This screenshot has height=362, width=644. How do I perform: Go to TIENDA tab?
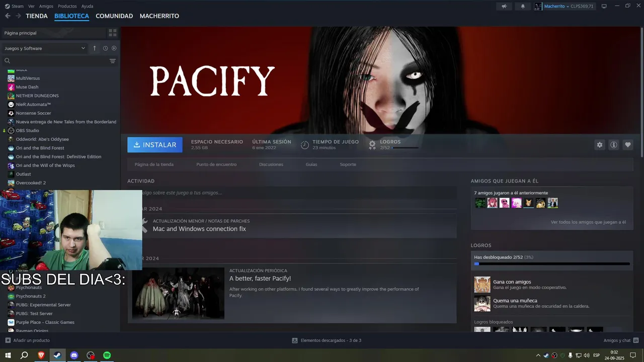(37, 16)
